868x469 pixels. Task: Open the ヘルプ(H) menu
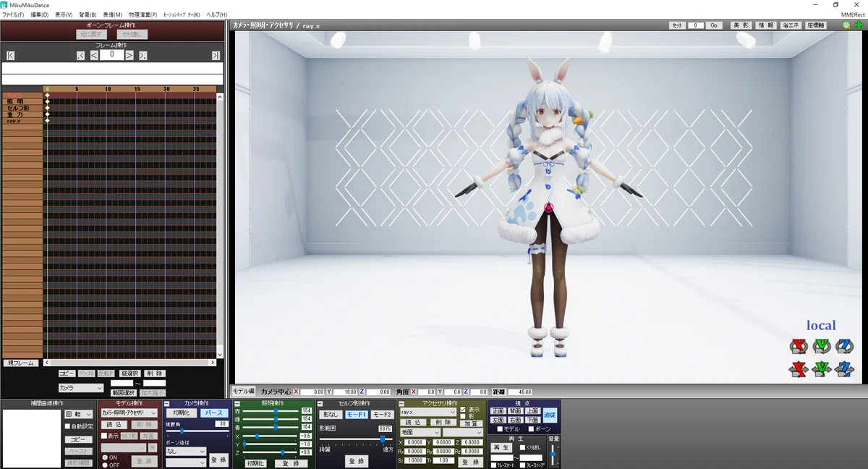click(x=216, y=14)
